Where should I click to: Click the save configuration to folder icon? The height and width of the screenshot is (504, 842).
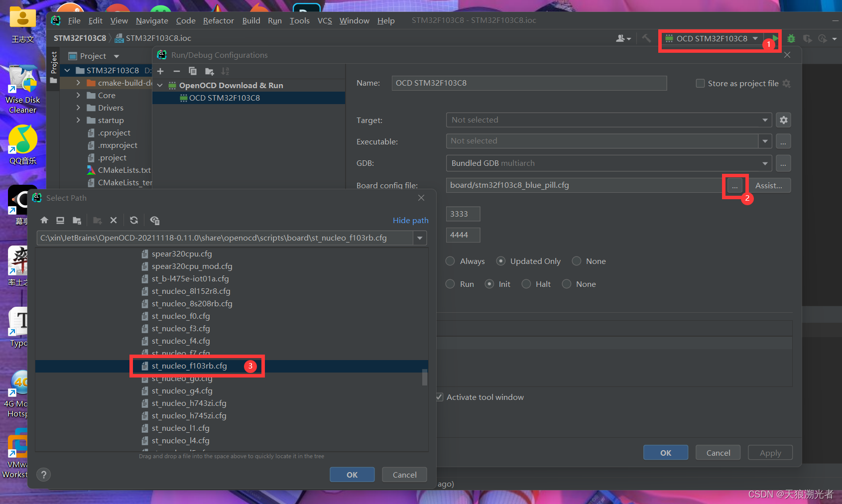click(x=209, y=71)
